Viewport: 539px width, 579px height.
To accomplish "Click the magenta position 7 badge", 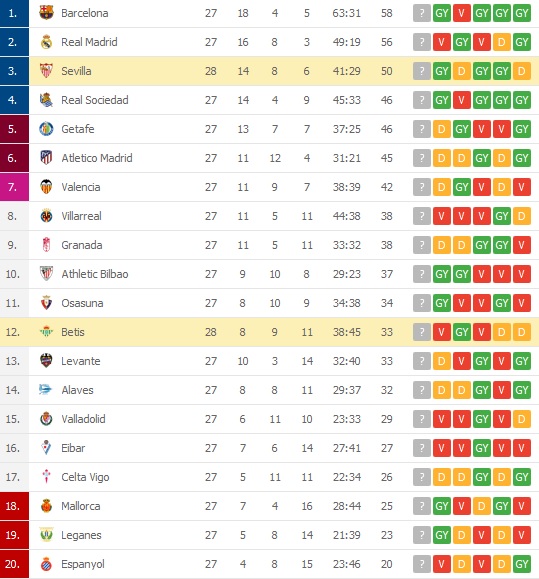I will coord(14,187).
